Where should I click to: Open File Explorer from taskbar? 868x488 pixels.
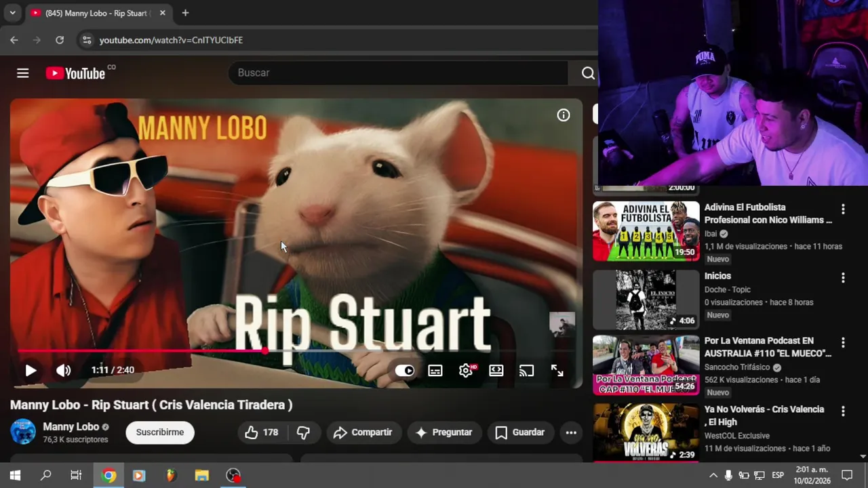click(x=201, y=475)
